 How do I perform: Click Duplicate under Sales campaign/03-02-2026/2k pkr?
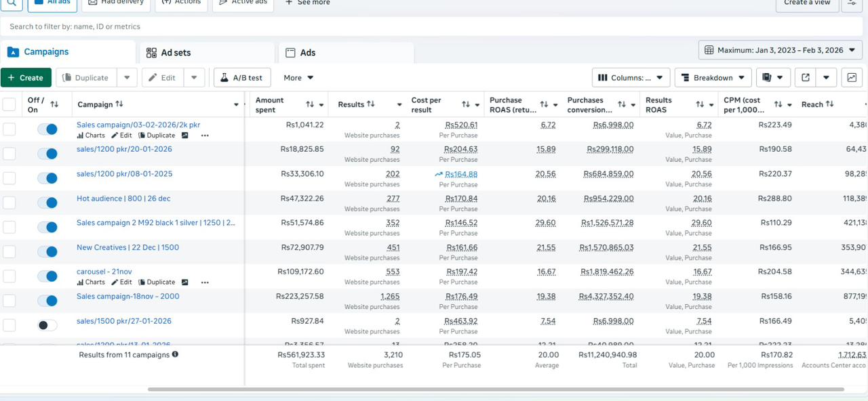coord(157,135)
